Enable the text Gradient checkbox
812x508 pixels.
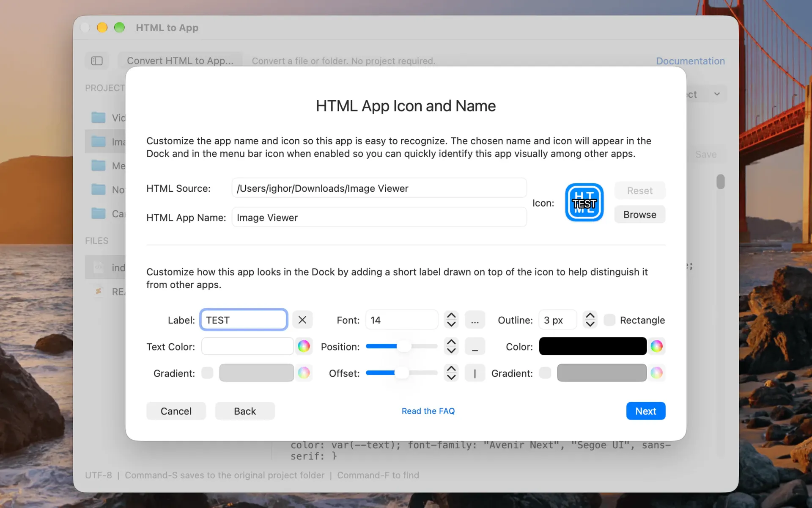[207, 373]
